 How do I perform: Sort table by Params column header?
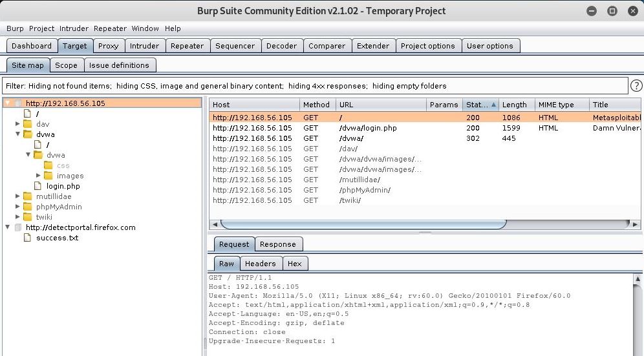pos(444,105)
